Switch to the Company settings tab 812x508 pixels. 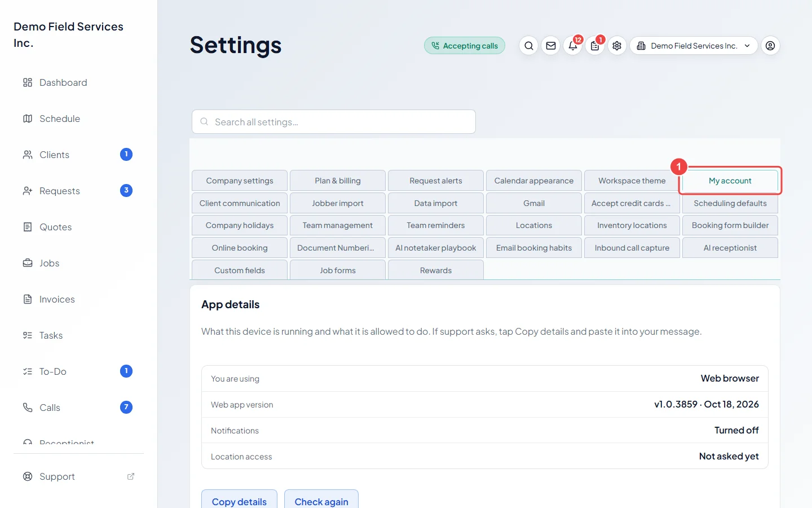[x=240, y=181]
